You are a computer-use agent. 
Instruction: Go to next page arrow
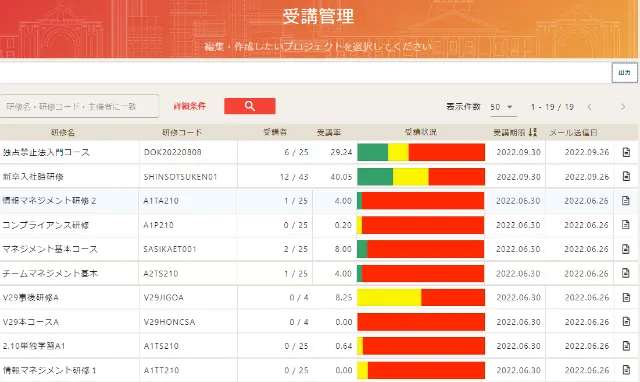[623, 107]
